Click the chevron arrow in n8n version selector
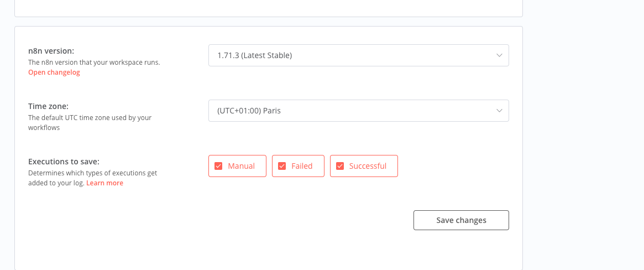This screenshot has width=644, height=270. [499, 55]
